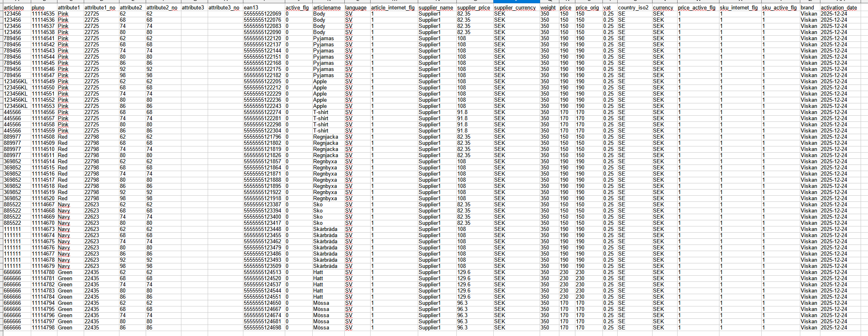Select EAN cell 5555555124513

tap(263, 272)
